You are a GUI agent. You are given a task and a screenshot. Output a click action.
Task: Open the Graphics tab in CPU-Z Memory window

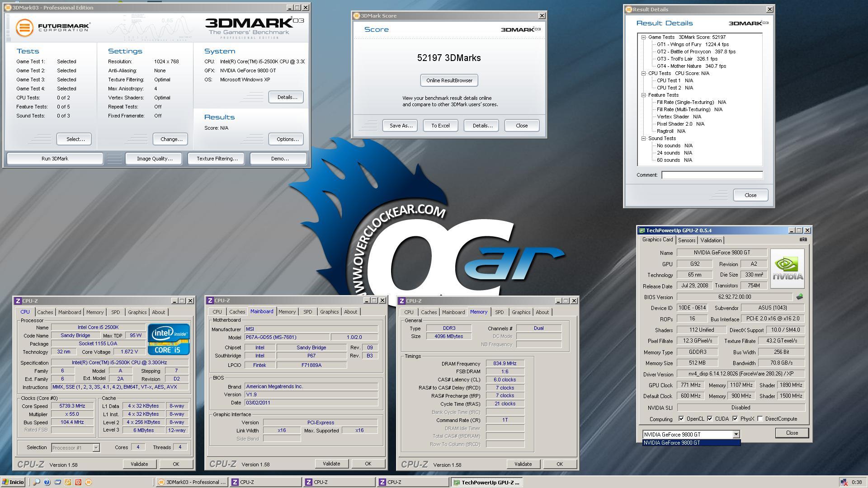pyautogui.click(x=521, y=312)
